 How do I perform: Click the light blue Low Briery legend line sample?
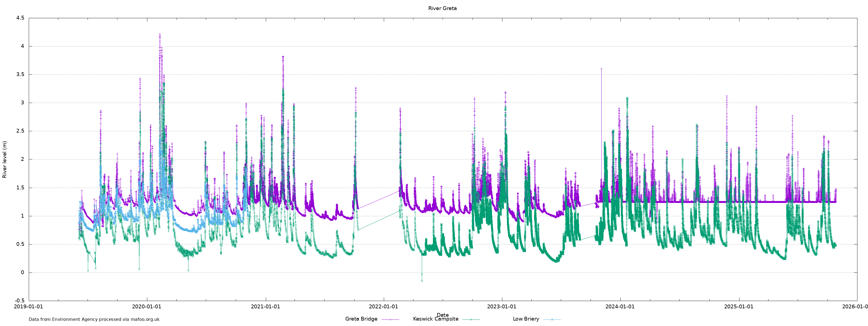click(x=552, y=319)
